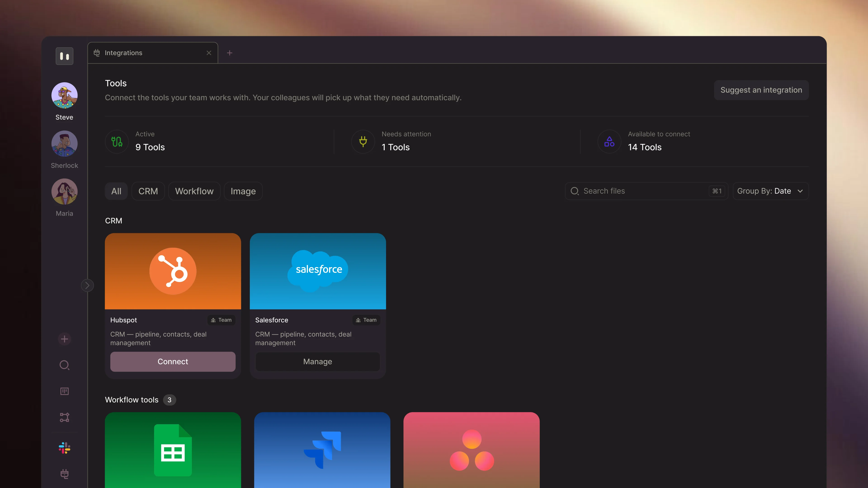
Task: Open the Slack icon in the sidebar
Action: tap(64, 448)
